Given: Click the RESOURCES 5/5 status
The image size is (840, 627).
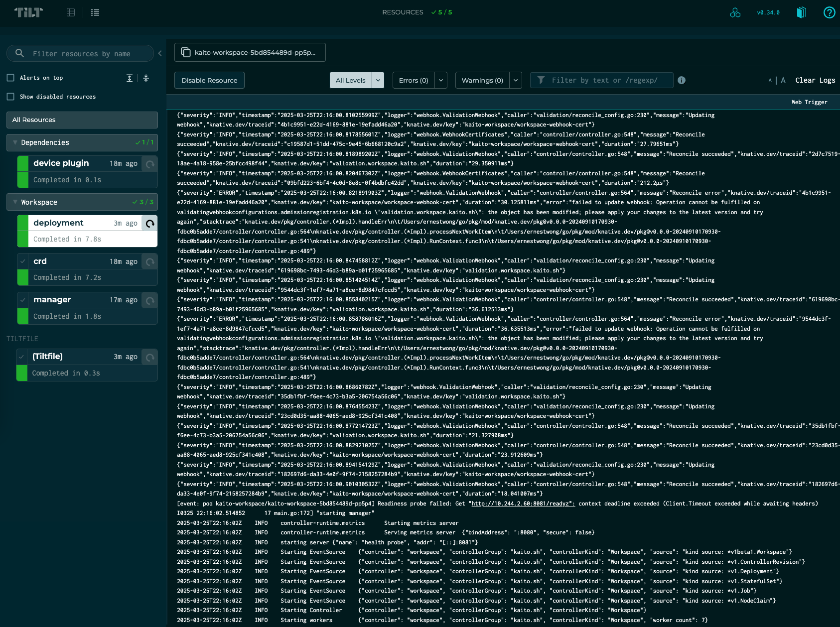Looking at the screenshot, I should click(417, 12).
